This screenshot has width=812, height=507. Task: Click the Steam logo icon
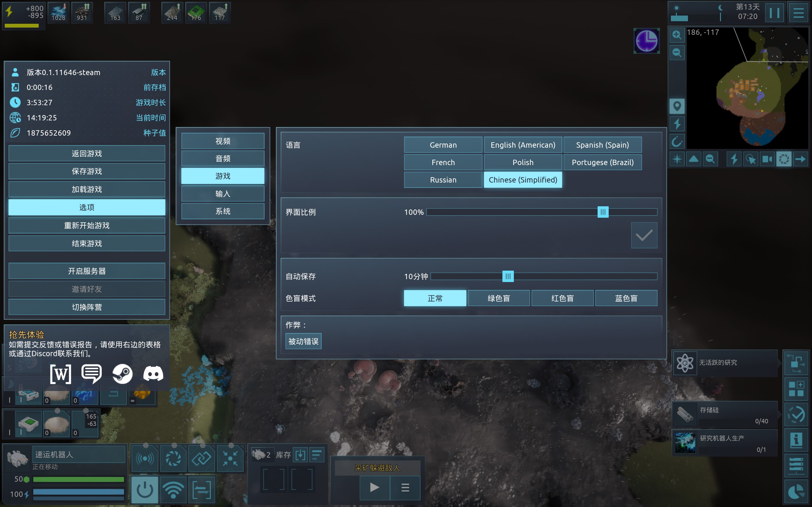pyautogui.click(x=122, y=374)
